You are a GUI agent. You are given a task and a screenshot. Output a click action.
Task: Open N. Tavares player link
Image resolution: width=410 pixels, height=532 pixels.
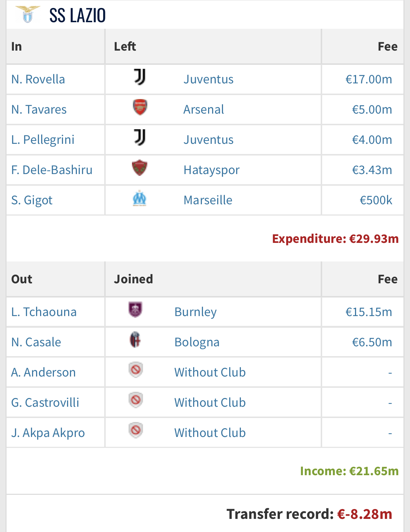(x=39, y=110)
